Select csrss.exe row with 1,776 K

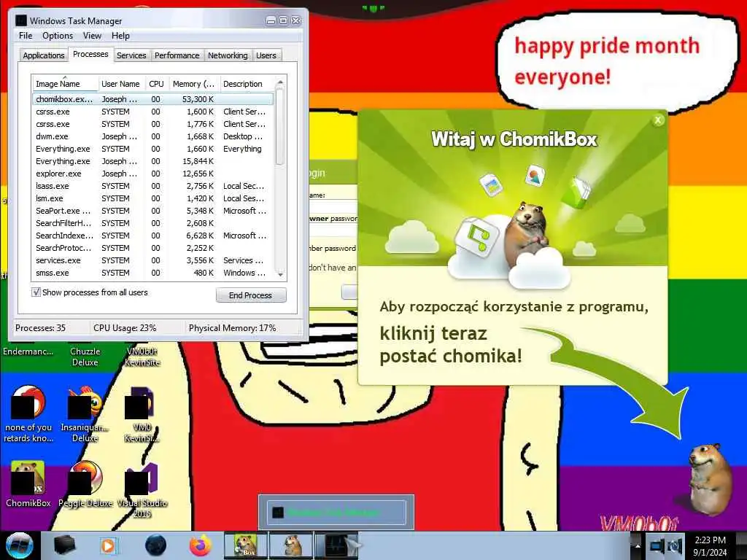point(153,124)
